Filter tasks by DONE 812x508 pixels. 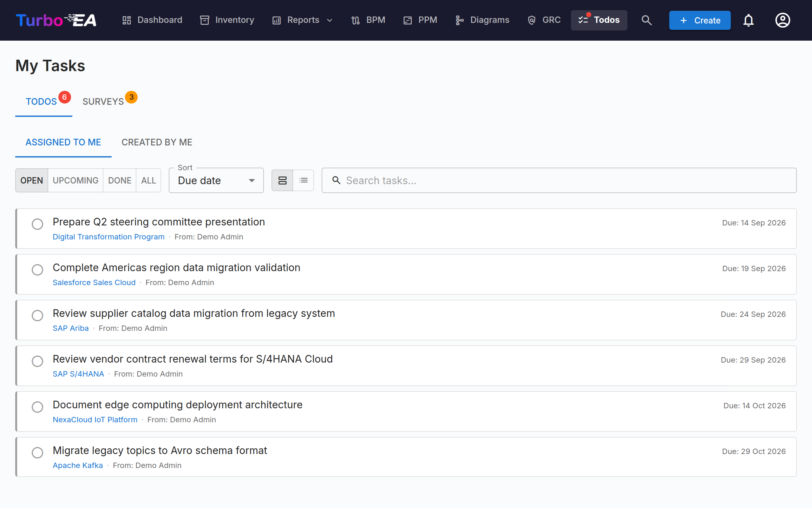(x=120, y=180)
